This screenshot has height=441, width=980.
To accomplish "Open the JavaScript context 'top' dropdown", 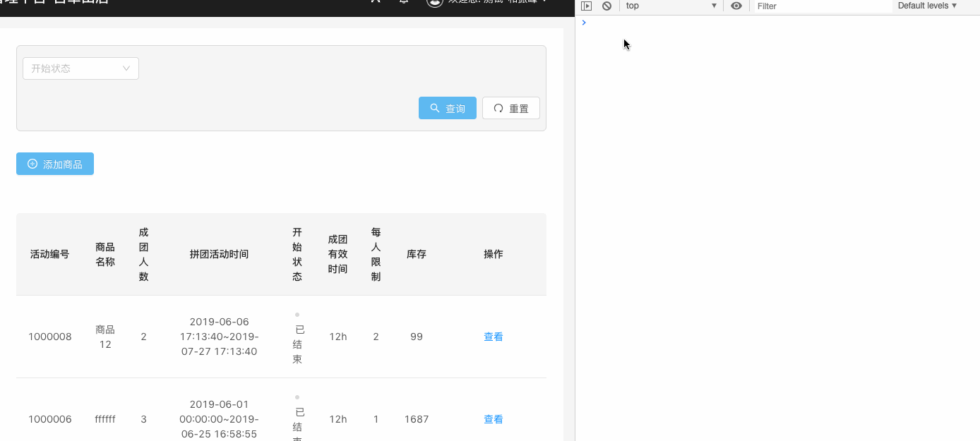I will [x=671, y=6].
